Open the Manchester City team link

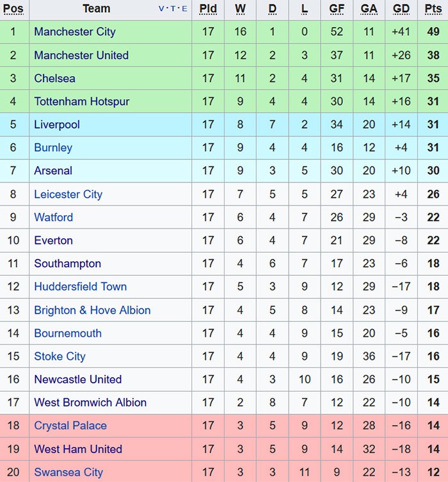coord(75,32)
